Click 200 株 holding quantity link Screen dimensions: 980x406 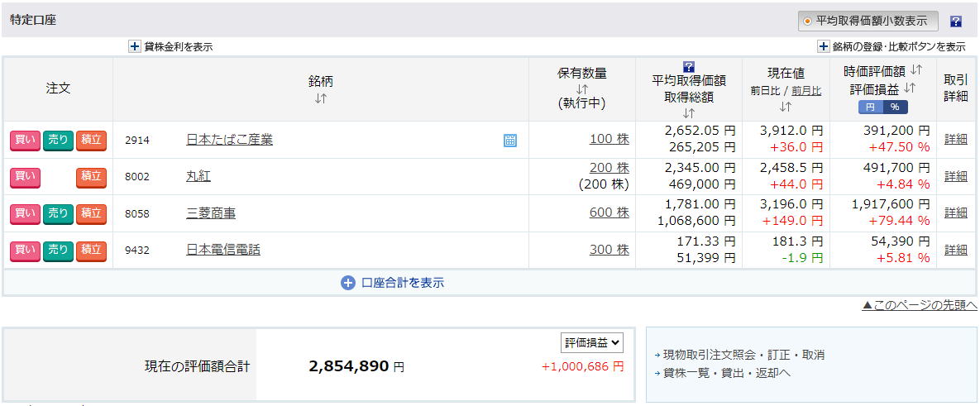tap(610, 168)
